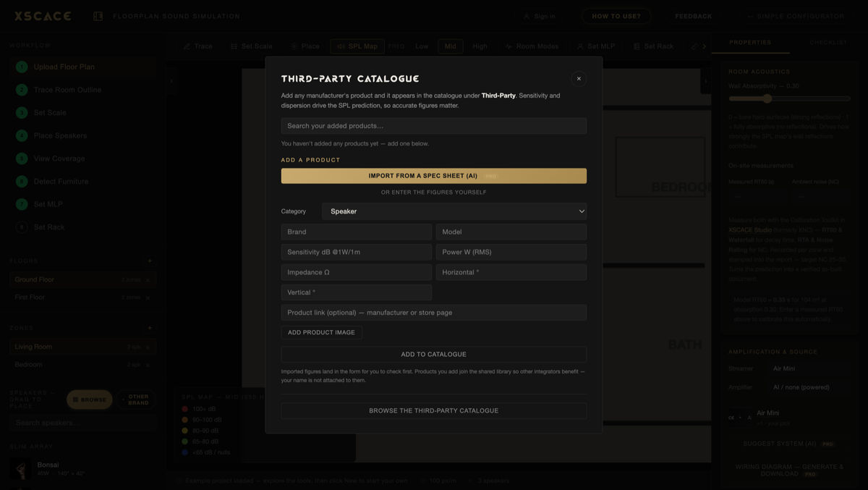The width and height of the screenshot is (868, 490).
Task: Switch to the Checklist tab
Action: click(828, 43)
